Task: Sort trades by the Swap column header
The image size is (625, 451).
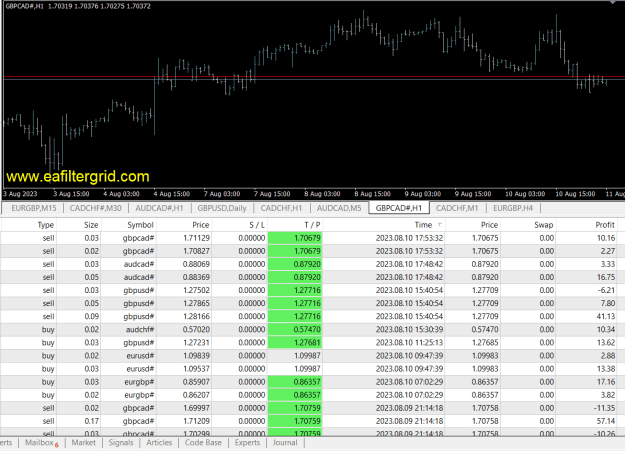Action: point(543,225)
